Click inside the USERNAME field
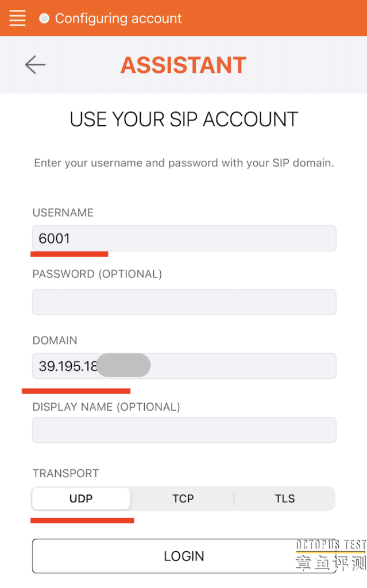 (183, 238)
